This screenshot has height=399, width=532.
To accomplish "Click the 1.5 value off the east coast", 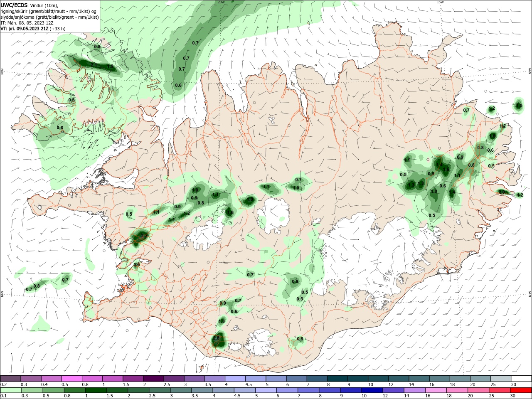I will click(519, 106).
